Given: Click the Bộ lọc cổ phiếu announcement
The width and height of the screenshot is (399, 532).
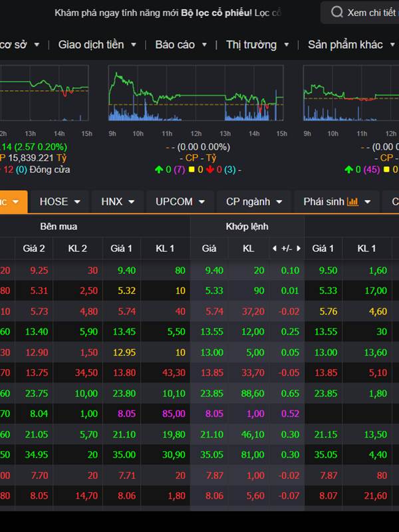Looking at the screenshot, I should tap(168, 13).
